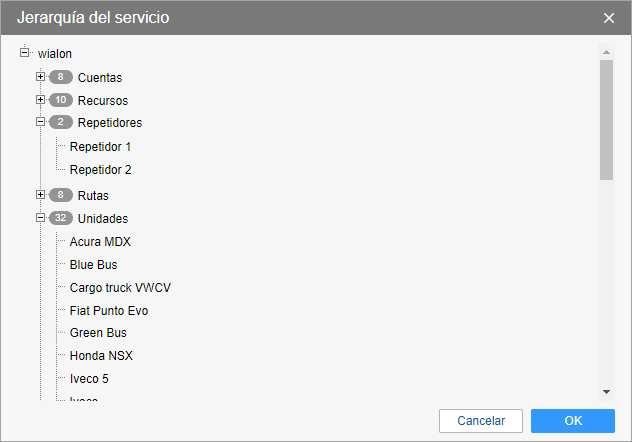Screen dimensions: 632x442
Task: Expand the Recursos tree node
Action: tap(40, 100)
